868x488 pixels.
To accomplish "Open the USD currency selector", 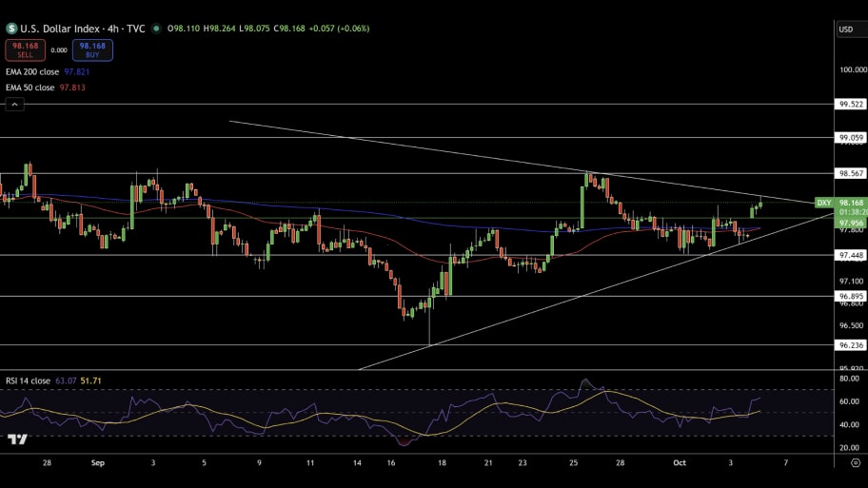I will pyautogui.click(x=845, y=29).
